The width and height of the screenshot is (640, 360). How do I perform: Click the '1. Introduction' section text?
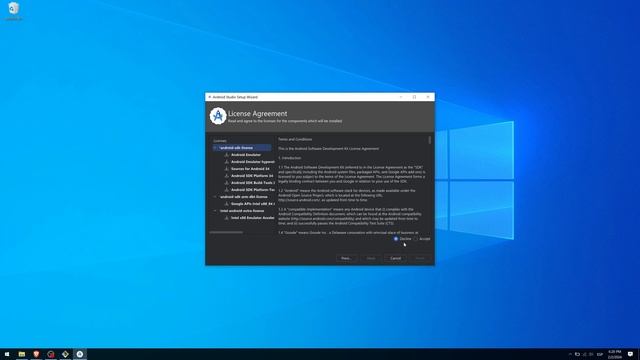290,158
